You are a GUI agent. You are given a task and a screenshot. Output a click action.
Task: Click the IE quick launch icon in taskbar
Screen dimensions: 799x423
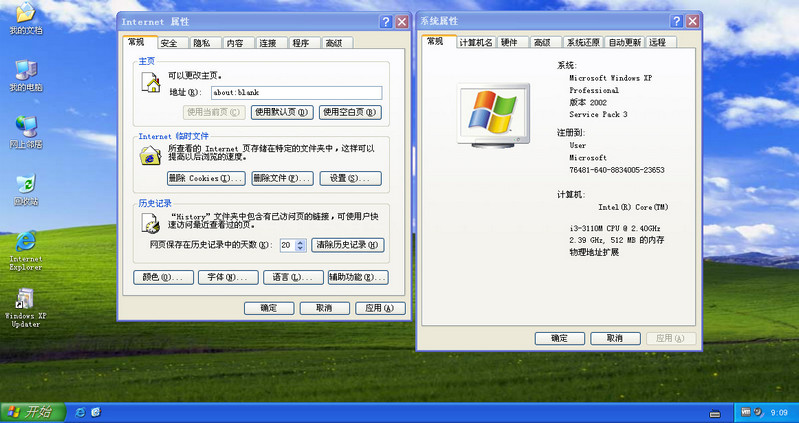(80, 412)
